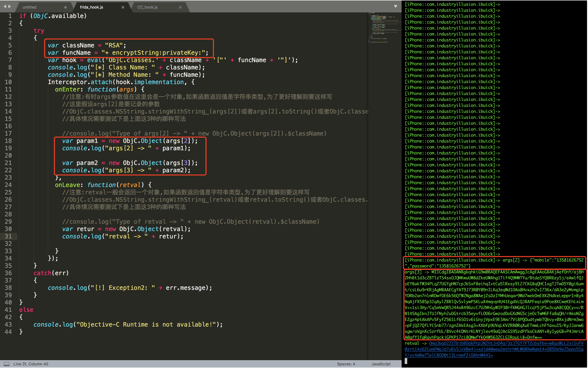Open the JavaScript syntax selector
This screenshot has height=368, width=588.
point(381,364)
